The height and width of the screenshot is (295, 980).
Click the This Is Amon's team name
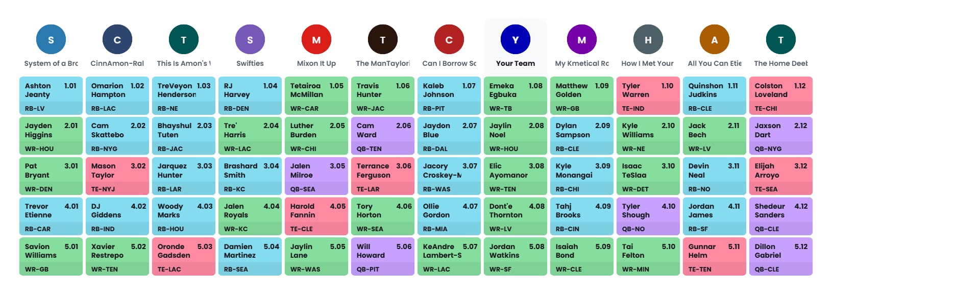184,64
